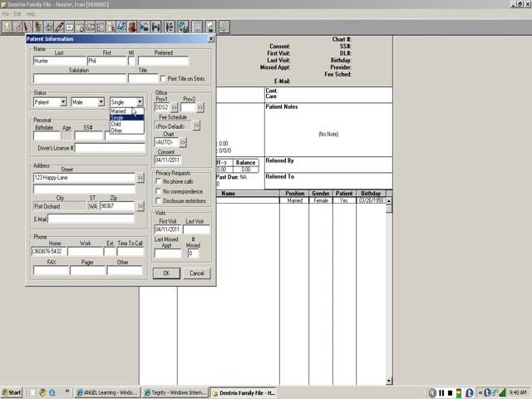Click the >> button next to Zip field

pyautogui.click(x=140, y=206)
